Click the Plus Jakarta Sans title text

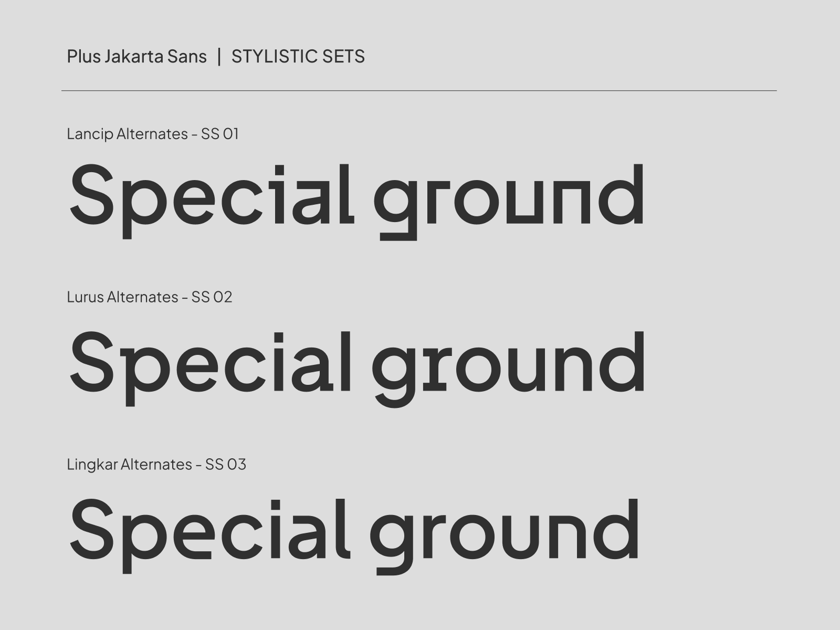(x=136, y=56)
